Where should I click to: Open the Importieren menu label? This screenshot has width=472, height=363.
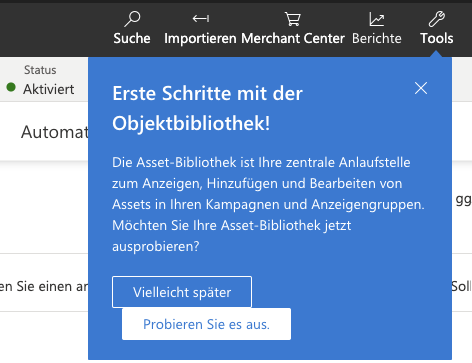coord(200,38)
